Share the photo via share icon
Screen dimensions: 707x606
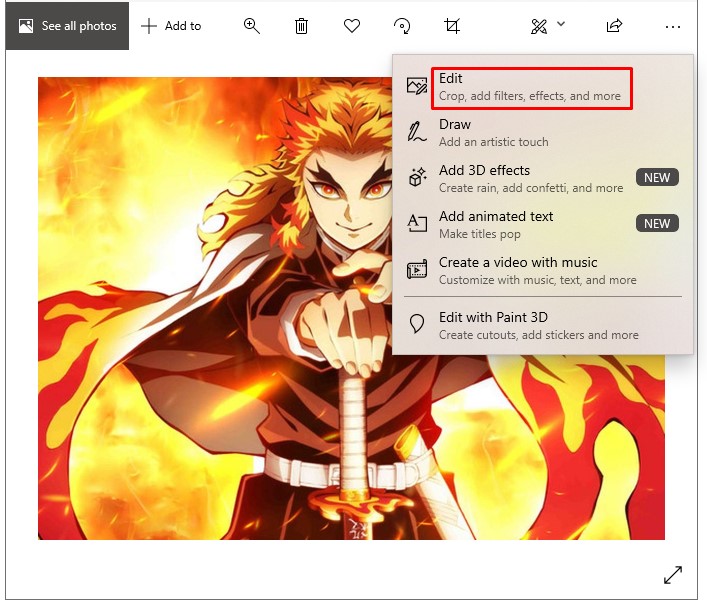tap(614, 26)
